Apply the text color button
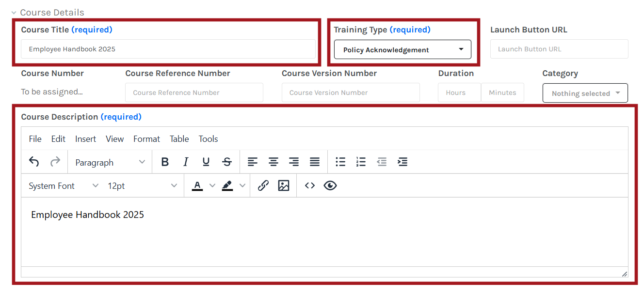 197,185
